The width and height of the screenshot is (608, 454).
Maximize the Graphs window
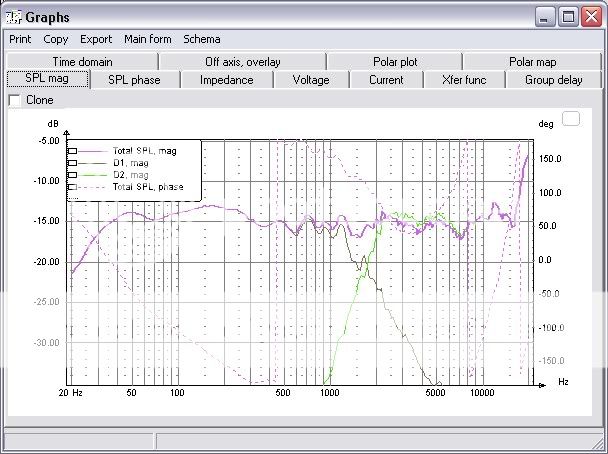coord(567,17)
